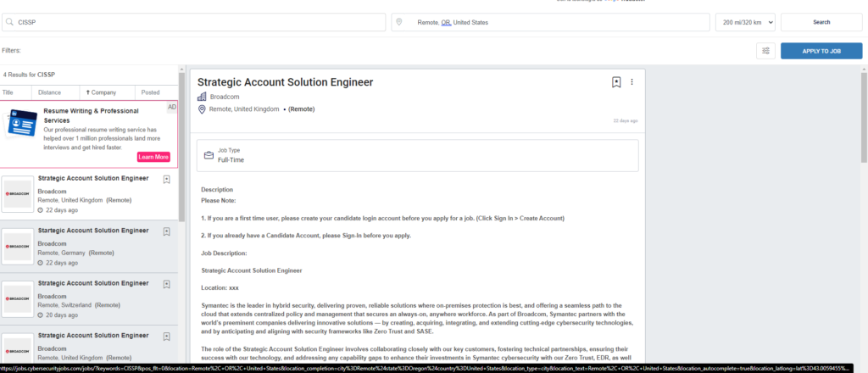Click 'Remote, Germany (Remote)' listing text
The height and width of the screenshot is (373, 868).
75,253
